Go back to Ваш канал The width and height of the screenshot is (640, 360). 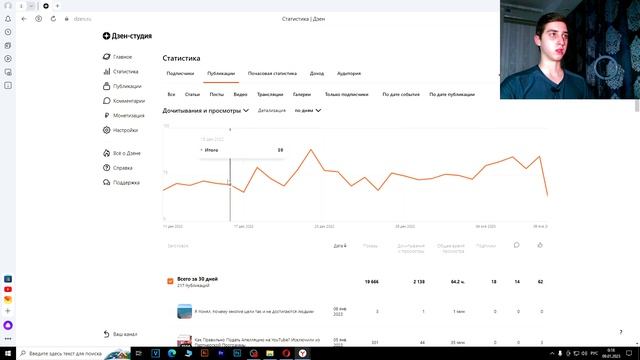pos(120,334)
